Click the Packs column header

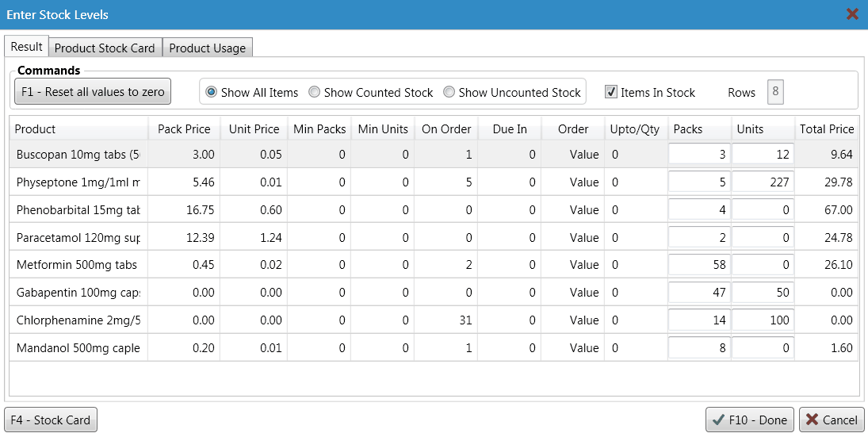click(700, 129)
